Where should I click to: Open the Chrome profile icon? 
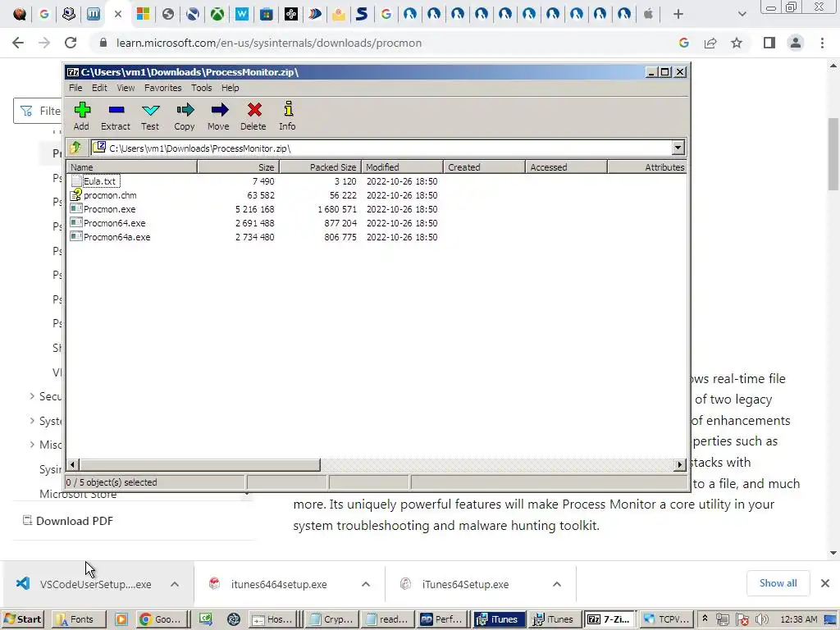(796, 43)
